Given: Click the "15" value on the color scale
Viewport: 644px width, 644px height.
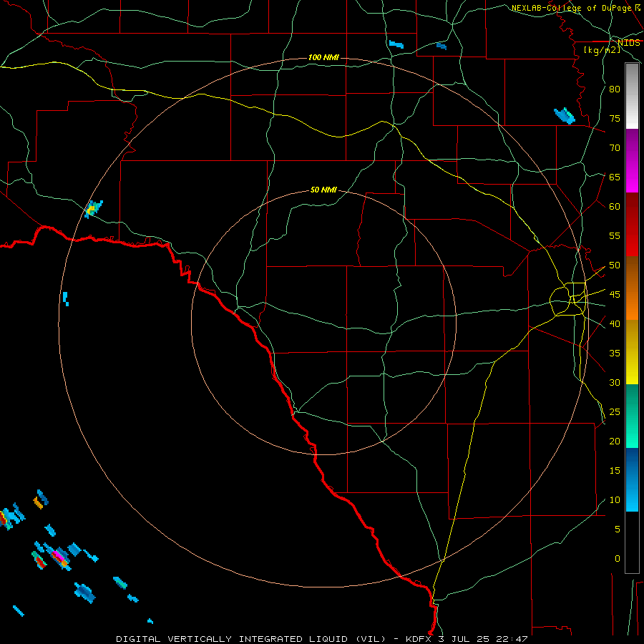Looking at the screenshot, I should point(615,471).
